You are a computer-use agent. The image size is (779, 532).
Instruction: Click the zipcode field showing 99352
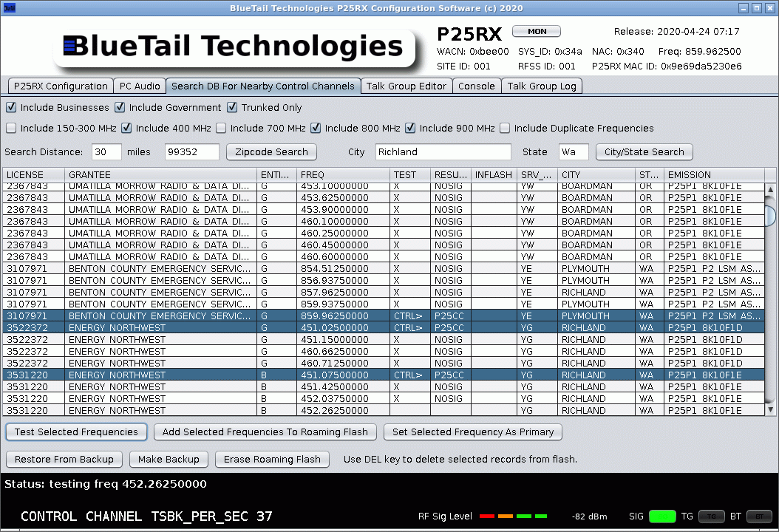tap(191, 152)
